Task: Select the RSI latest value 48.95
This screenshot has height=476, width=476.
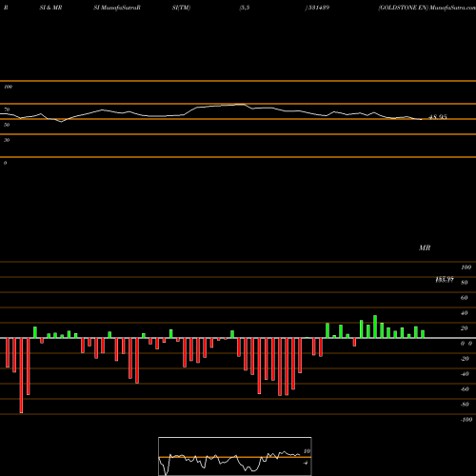Action: [x=438, y=117]
